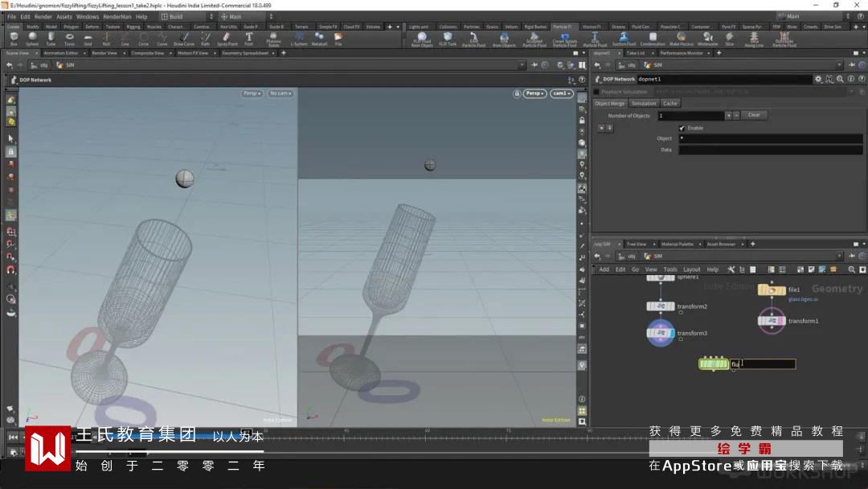
Task: Increase Number of Objects with plus button
Action: [x=728, y=116]
